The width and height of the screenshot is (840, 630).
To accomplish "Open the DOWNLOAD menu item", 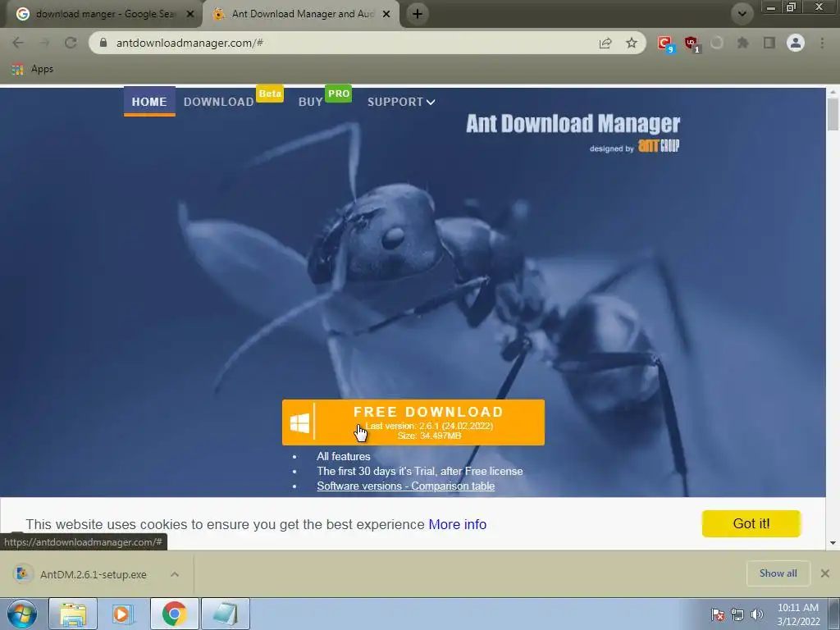I will (218, 102).
